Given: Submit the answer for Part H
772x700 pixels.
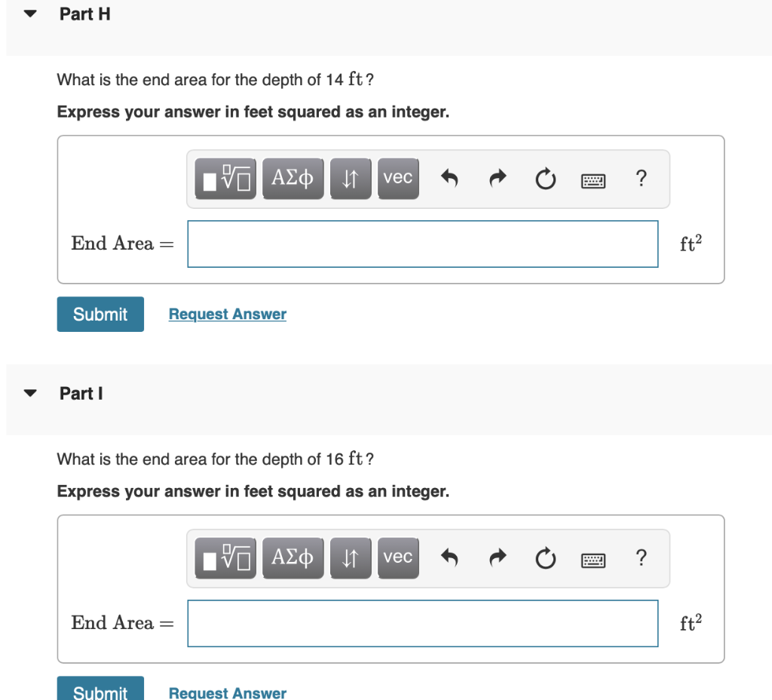Looking at the screenshot, I should 100,314.
